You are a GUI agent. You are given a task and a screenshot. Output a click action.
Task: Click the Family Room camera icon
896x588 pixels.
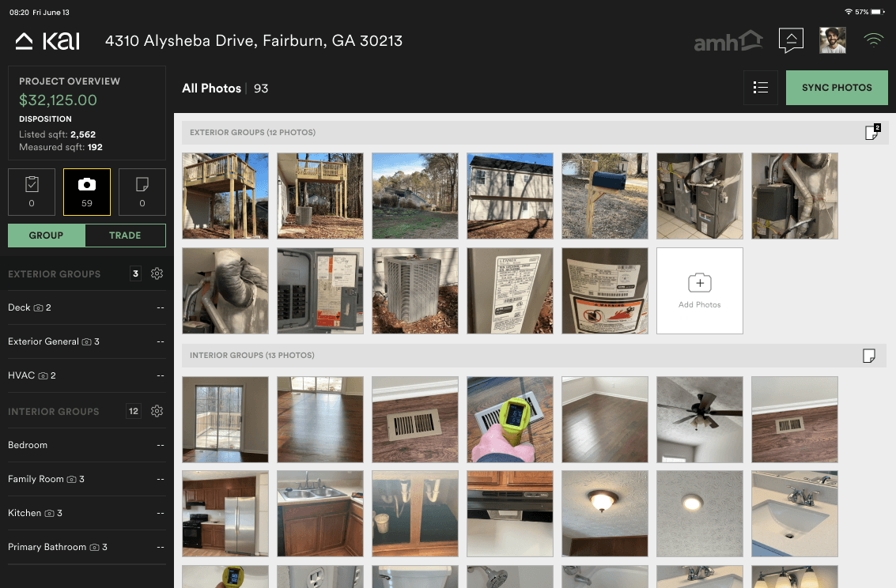pyautogui.click(x=71, y=480)
